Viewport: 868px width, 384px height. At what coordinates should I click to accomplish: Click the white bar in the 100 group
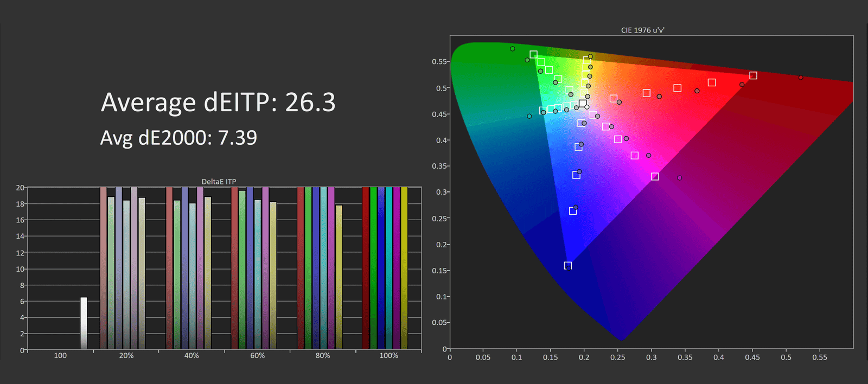(84, 323)
